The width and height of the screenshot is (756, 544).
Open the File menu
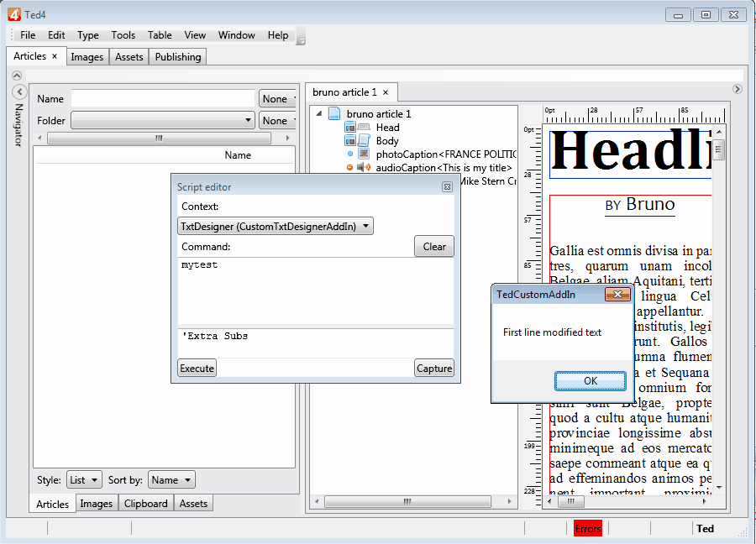[x=28, y=35]
